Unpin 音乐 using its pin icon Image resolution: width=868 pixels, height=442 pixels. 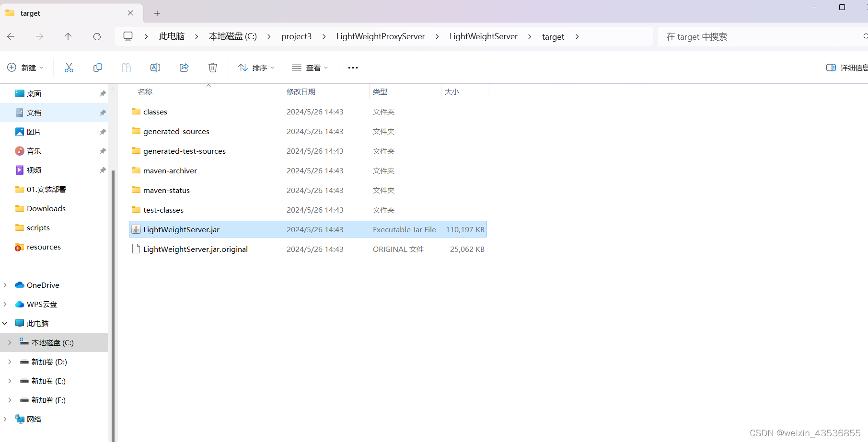[103, 151]
